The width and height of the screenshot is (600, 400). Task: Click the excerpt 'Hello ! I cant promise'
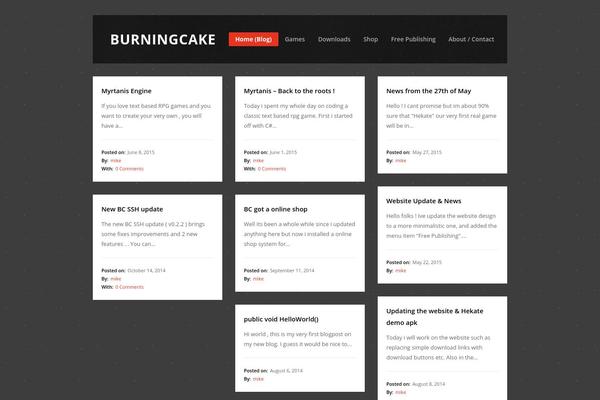point(441,116)
